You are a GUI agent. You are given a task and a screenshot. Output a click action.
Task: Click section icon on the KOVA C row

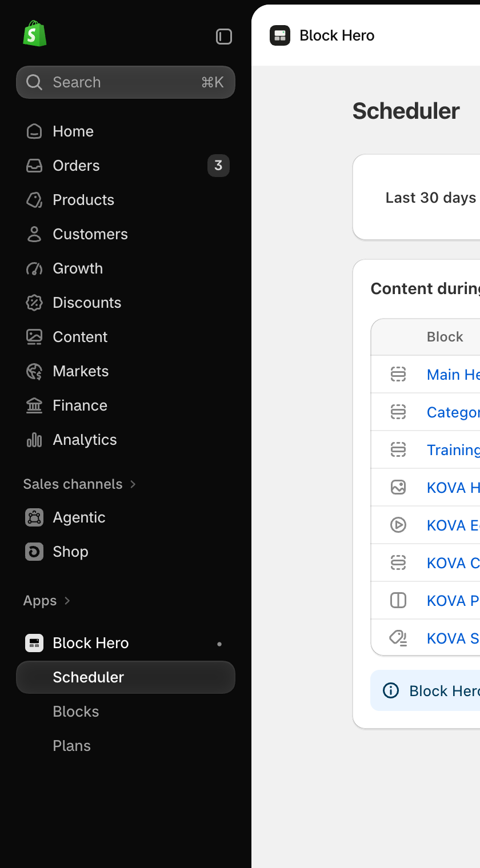point(398,562)
